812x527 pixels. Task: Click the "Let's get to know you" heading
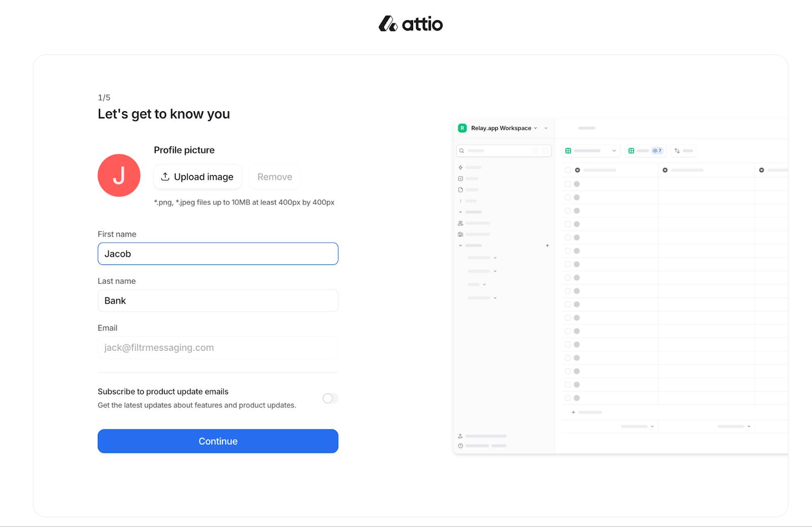click(163, 114)
